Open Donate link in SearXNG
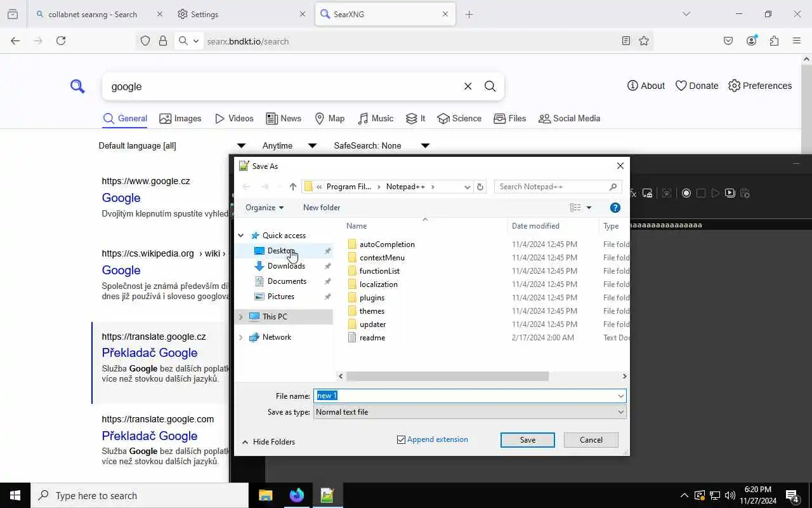 (x=697, y=86)
